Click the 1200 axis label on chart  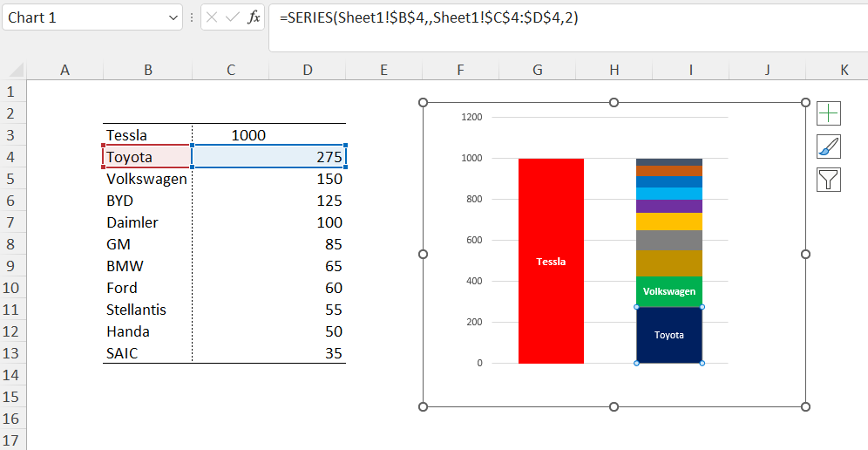(x=471, y=117)
